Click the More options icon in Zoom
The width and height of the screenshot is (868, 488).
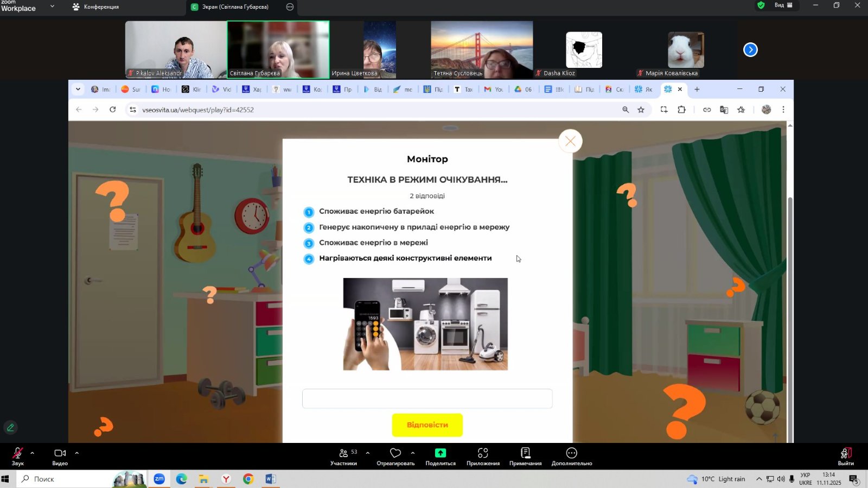[x=571, y=453]
